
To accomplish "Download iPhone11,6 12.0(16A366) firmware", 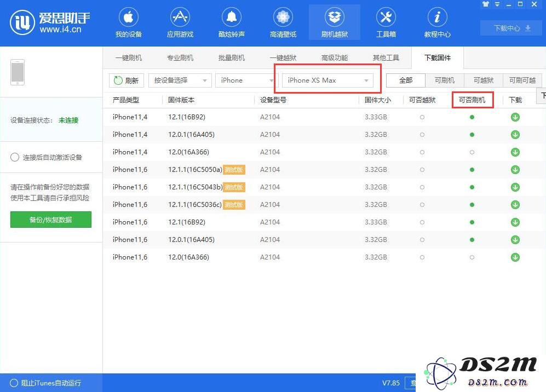I will [515, 257].
